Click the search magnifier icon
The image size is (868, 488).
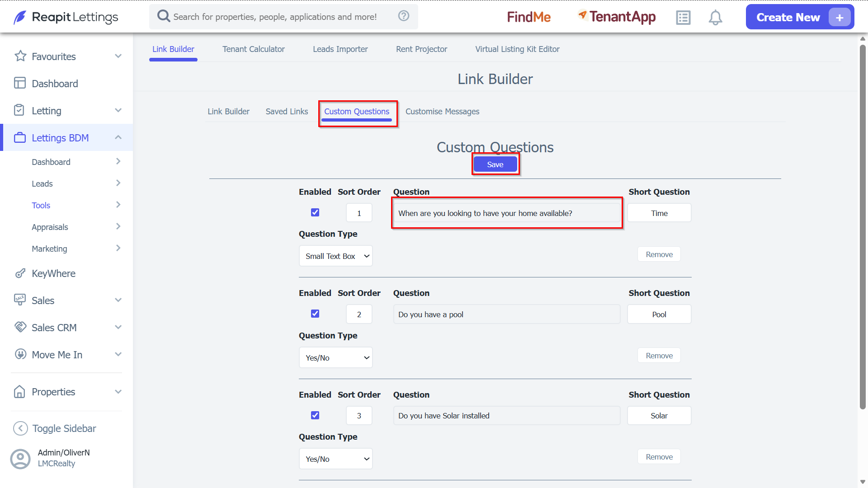[163, 16]
